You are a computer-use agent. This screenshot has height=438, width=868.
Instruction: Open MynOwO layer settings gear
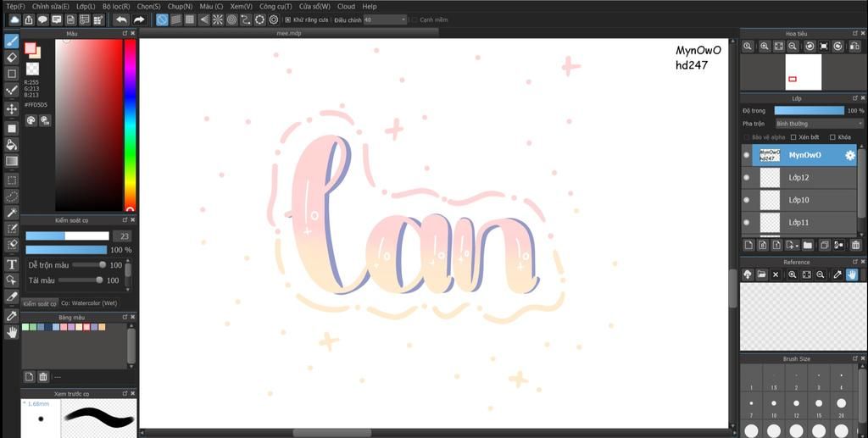click(x=849, y=155)
